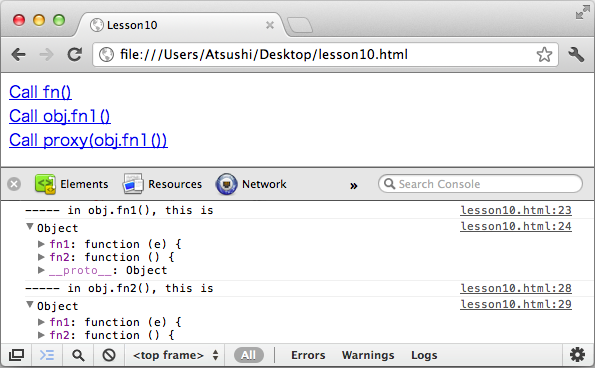The image size is (595, 368).
Task: Collapse the first Object tree
Action: click(30, 227)
